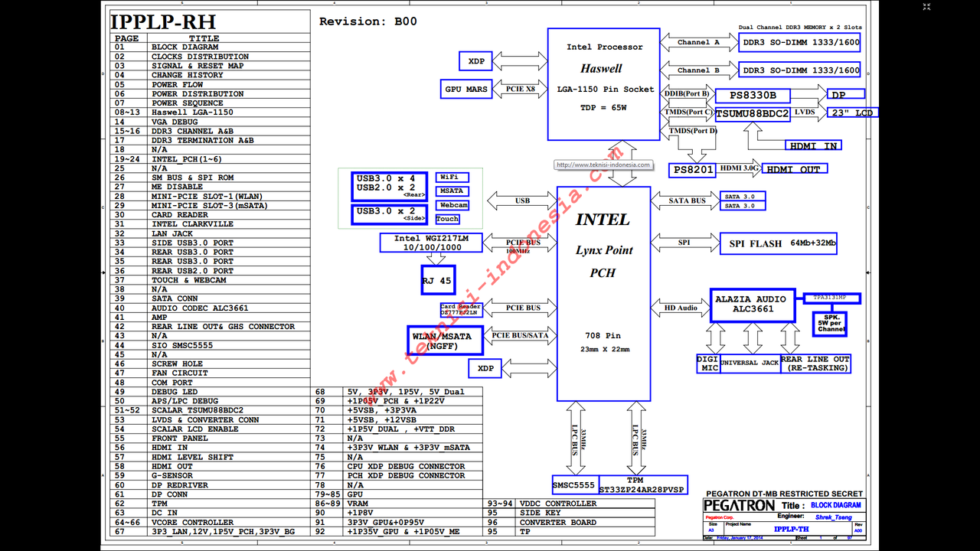
Task: Click the CONVERTER BOARD row
Action: (570, 523)
